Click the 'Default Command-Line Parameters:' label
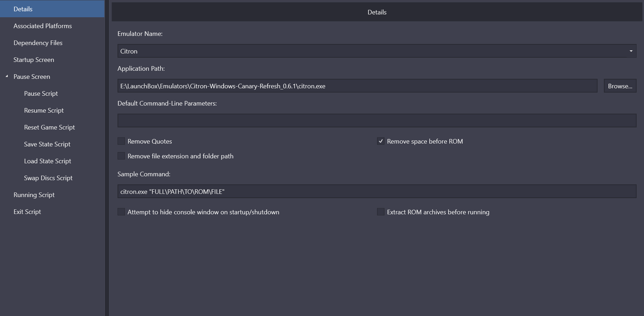Image resolution: width=644 pixels, height=316 pixels. click(167, 103)
